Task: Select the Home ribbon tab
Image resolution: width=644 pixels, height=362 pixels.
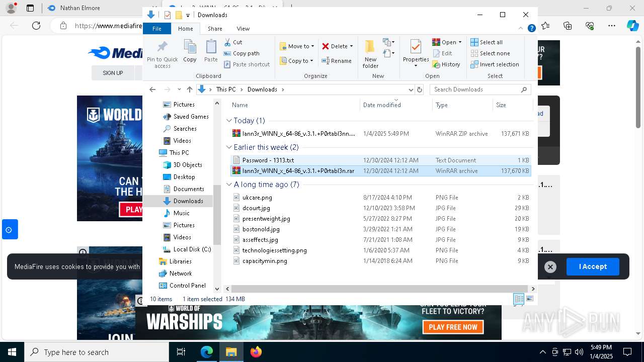Action: pyautogui.click(x=185, y=29)
